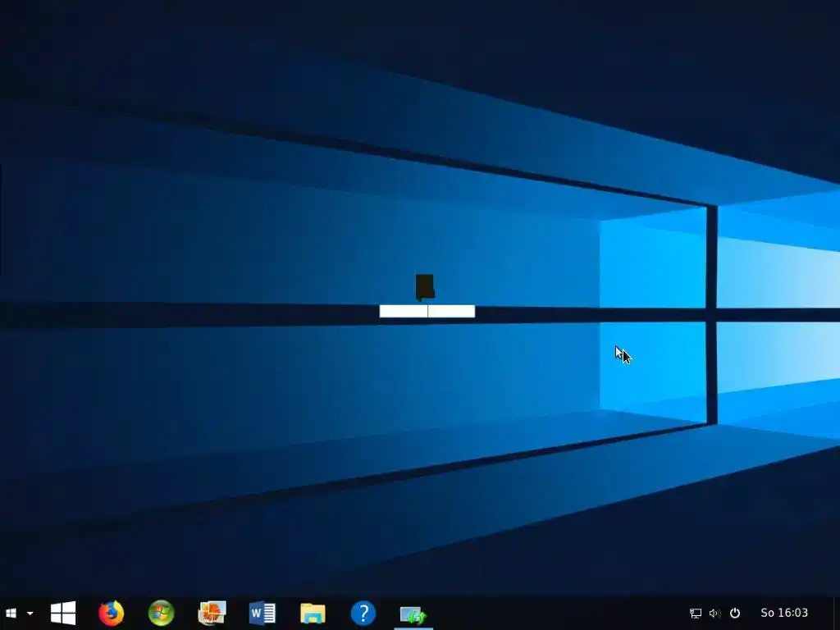Open the clock showing So 16:03
This screenshot has width=840, height=630.
(784, 612)
